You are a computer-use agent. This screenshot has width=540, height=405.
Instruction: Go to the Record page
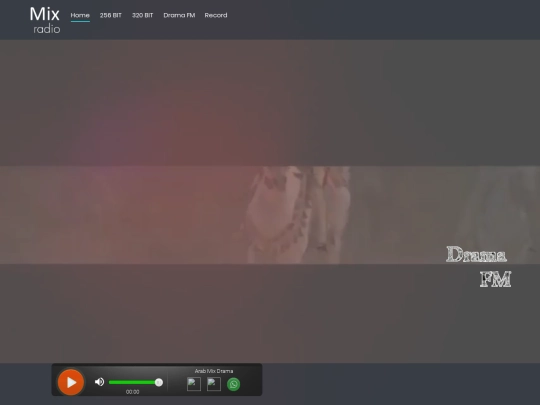[216, 15]
